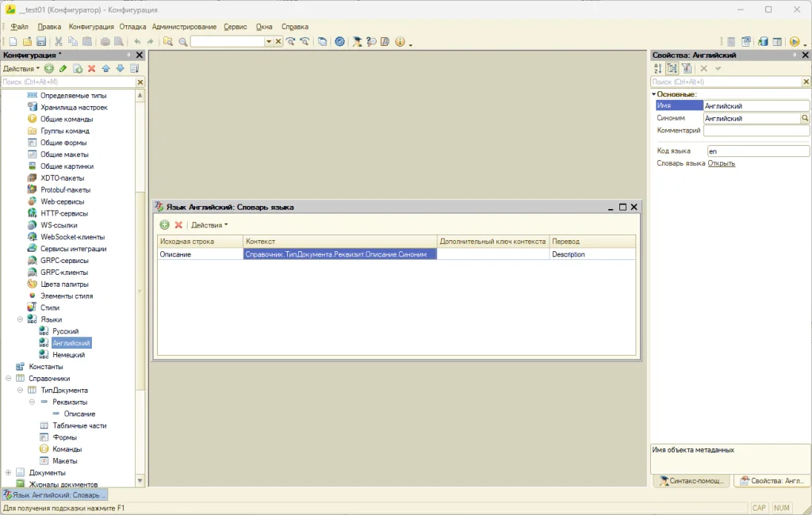
Task: Click red delete icon in dictionary window
Action: pos(178,225)
